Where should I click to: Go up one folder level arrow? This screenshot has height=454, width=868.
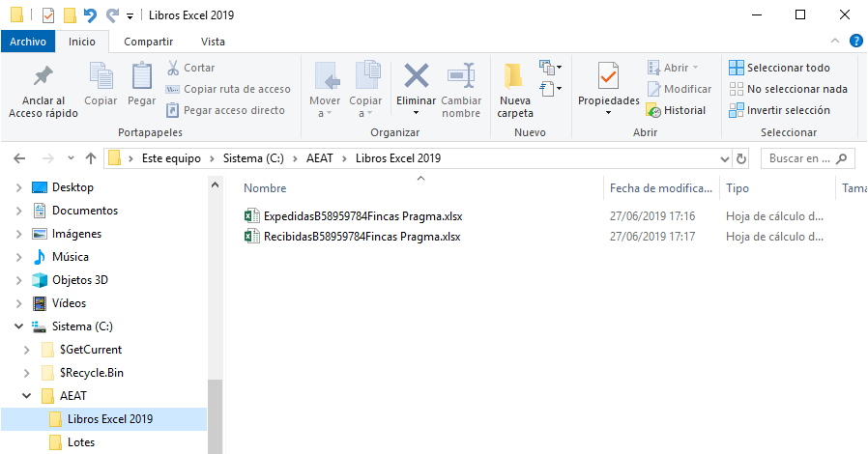point(91,158)
